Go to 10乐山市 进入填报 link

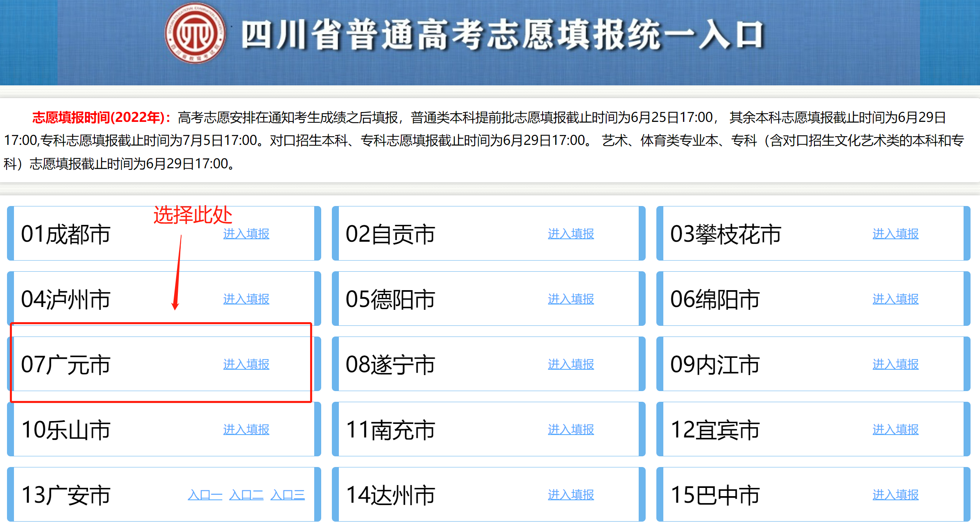246,429
